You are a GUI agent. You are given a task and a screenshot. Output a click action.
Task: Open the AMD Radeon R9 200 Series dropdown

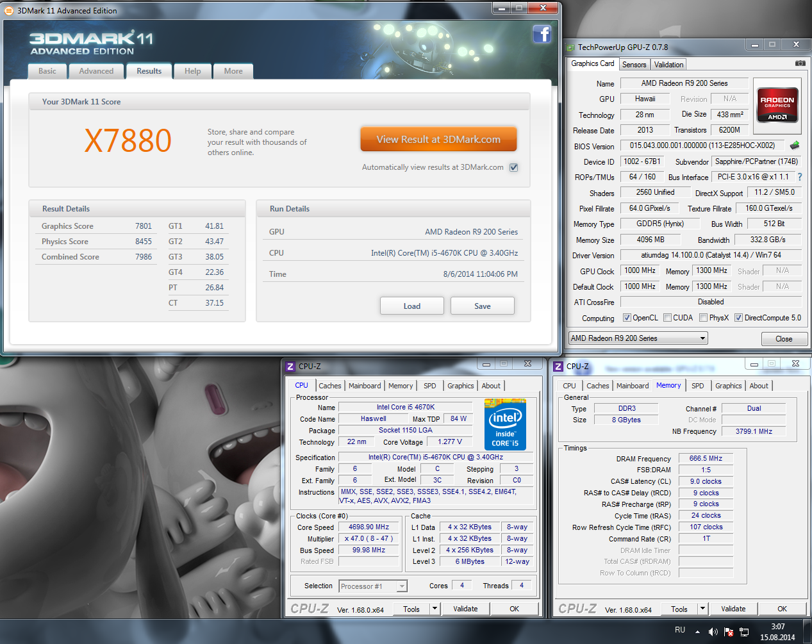(638, 338)
